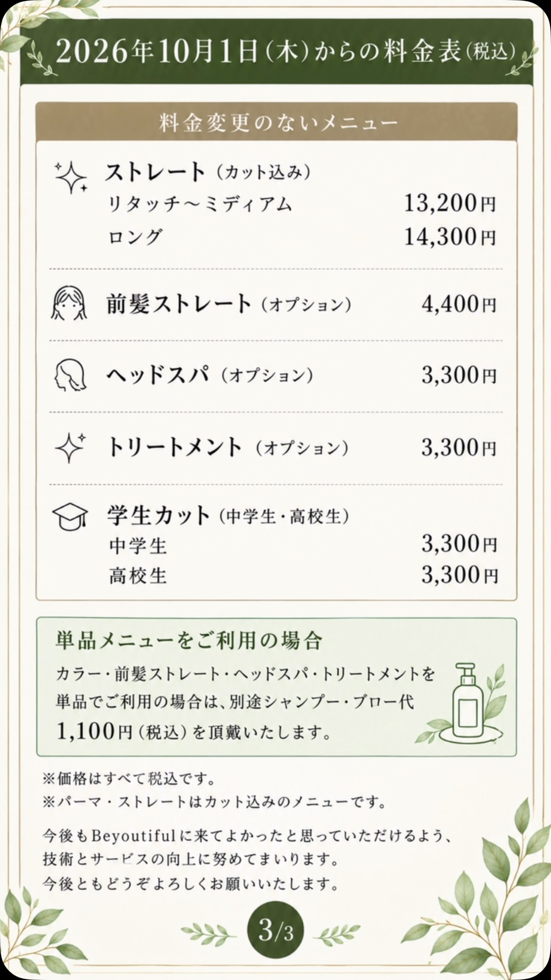551x980 pixels.
Task: Select the ヘッドスパ menu item text
Action: tap(157, 376)
